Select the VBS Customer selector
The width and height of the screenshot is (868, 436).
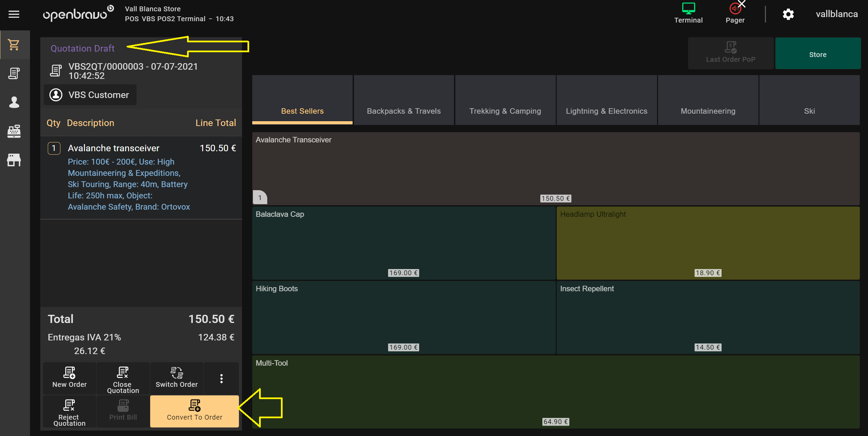[x=90, y=95]
